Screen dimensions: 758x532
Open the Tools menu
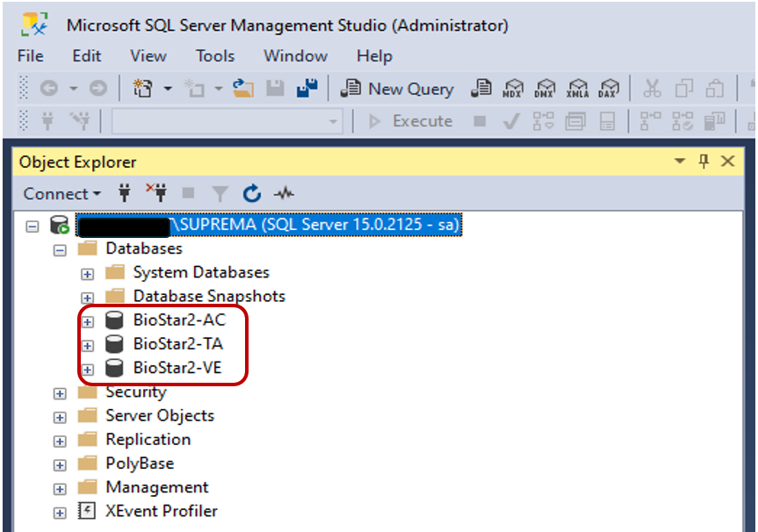point(214,56)
